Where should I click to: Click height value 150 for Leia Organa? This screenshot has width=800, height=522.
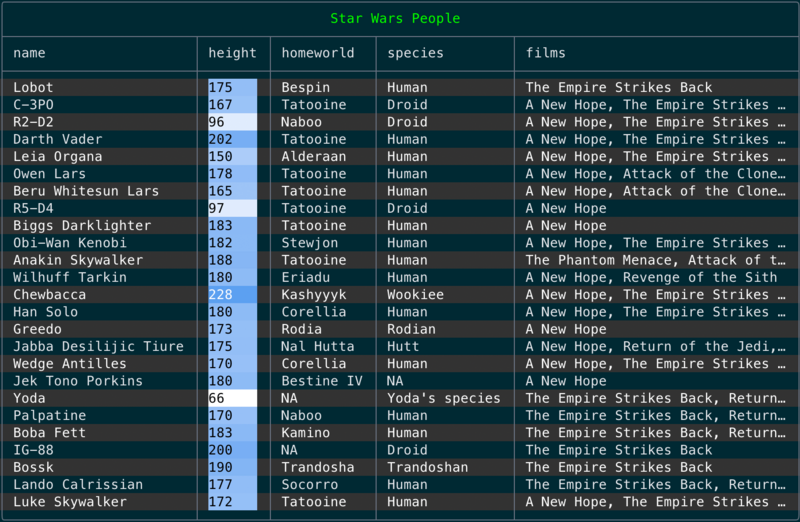[220, 157]
